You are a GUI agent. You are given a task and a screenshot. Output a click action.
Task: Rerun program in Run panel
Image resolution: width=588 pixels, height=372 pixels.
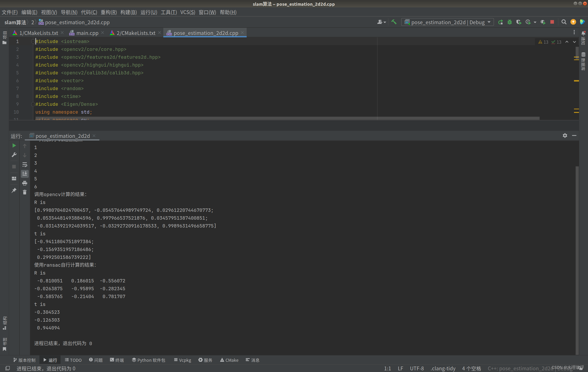tap(14, 145)
